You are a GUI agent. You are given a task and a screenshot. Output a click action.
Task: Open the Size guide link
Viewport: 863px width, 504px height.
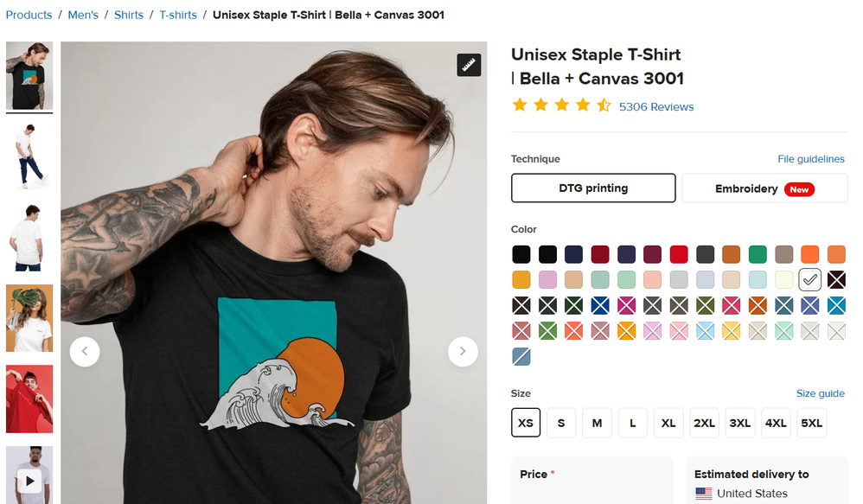820,393
